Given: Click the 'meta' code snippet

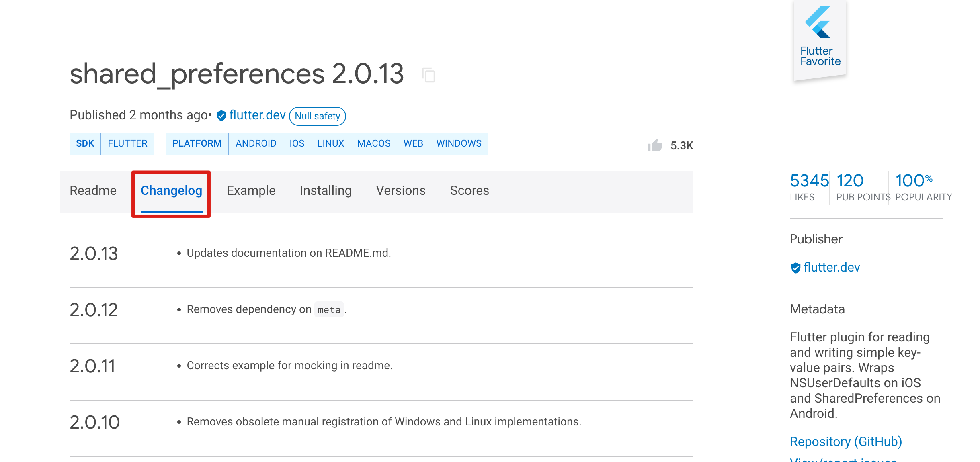Looking at the screenshot, I should (329, 310).
